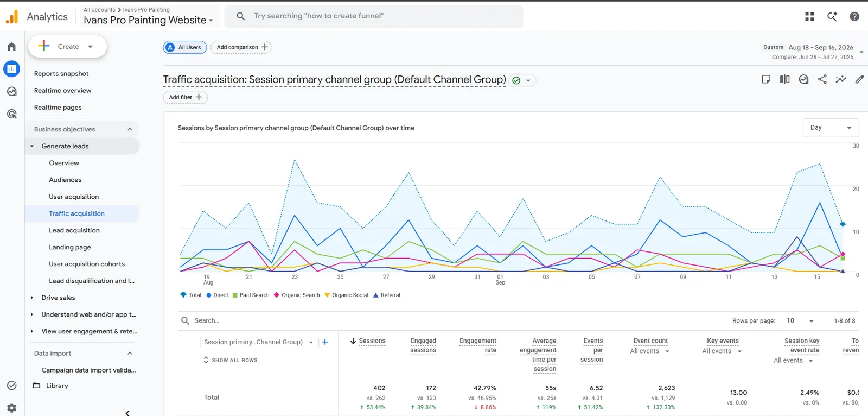This screenshot has width=868, height=416.
Task: Select the Reports icon in left rail
Action: [11, 69]
